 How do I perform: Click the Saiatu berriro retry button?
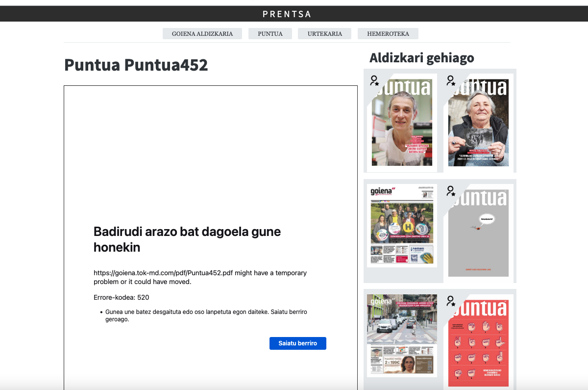[298, 343]
